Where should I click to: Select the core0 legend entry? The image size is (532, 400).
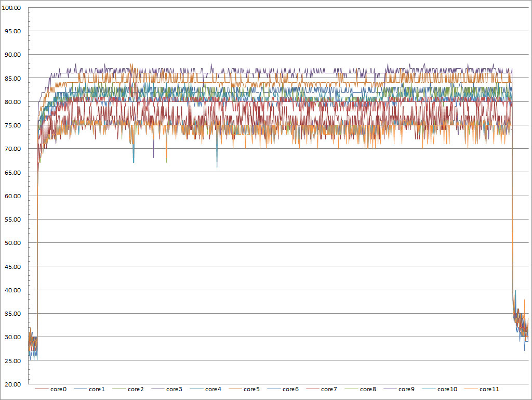[x=51, y=389]
